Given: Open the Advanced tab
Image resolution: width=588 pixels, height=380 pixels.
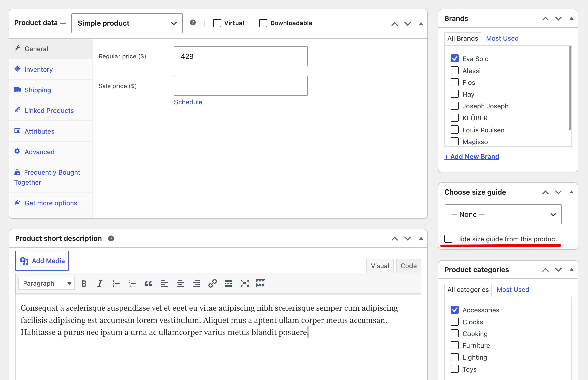Looking at the screenshot, I should click(x=51, y=152).
